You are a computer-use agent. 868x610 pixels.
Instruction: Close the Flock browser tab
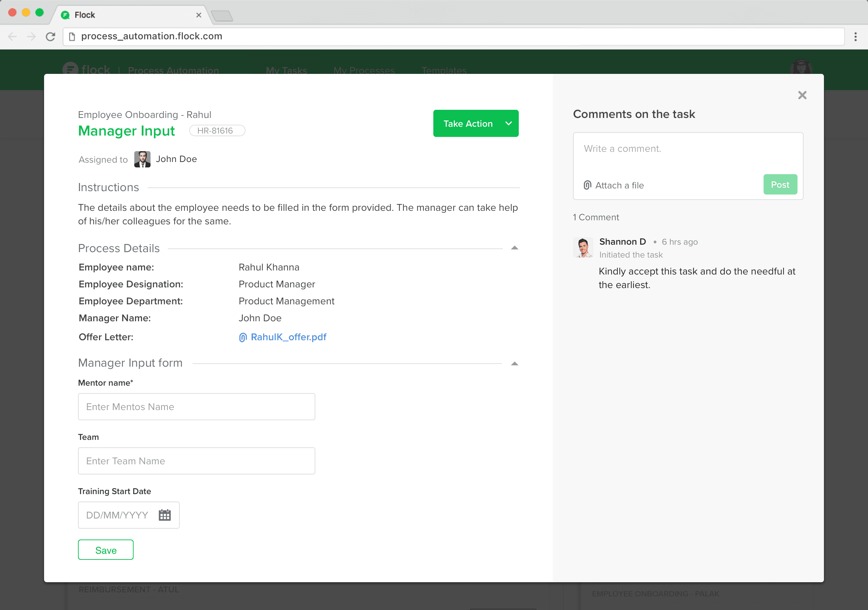pyautogui.click(x=198, y=15)
